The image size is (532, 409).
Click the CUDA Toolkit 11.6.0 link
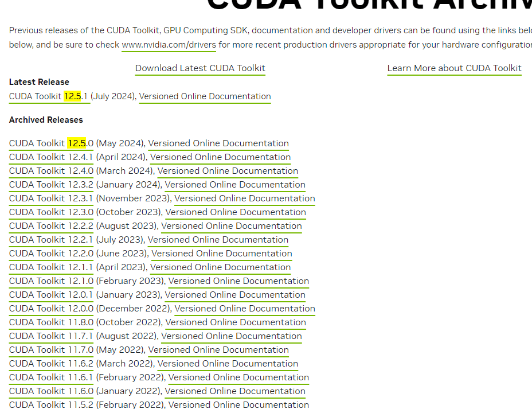[x=51, y=391]
